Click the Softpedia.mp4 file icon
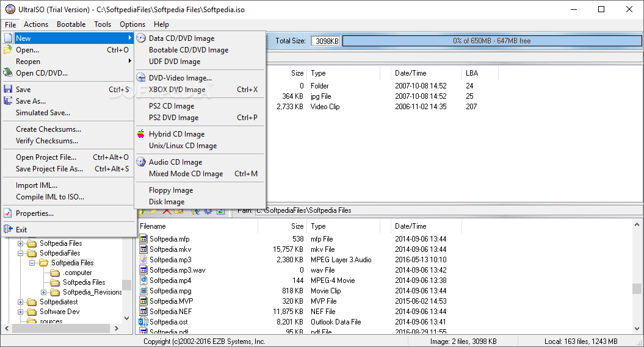 [x=143, y=280]
